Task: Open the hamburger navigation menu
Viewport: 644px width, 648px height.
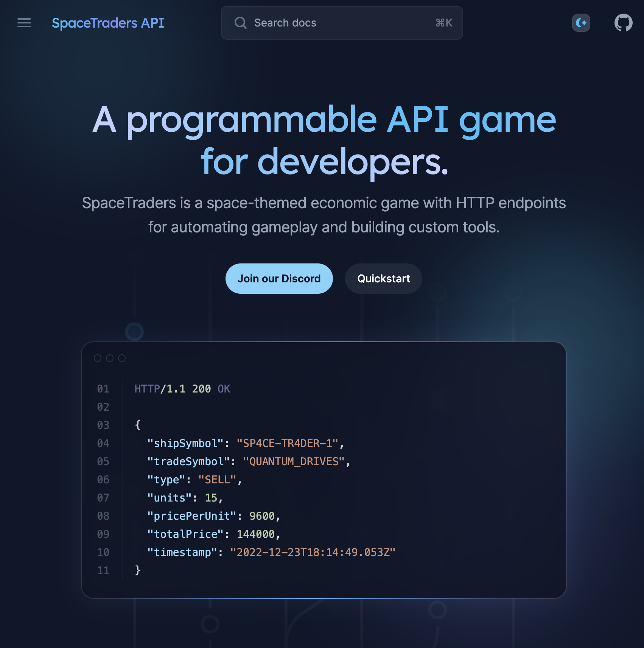Action: click(24, 23)
